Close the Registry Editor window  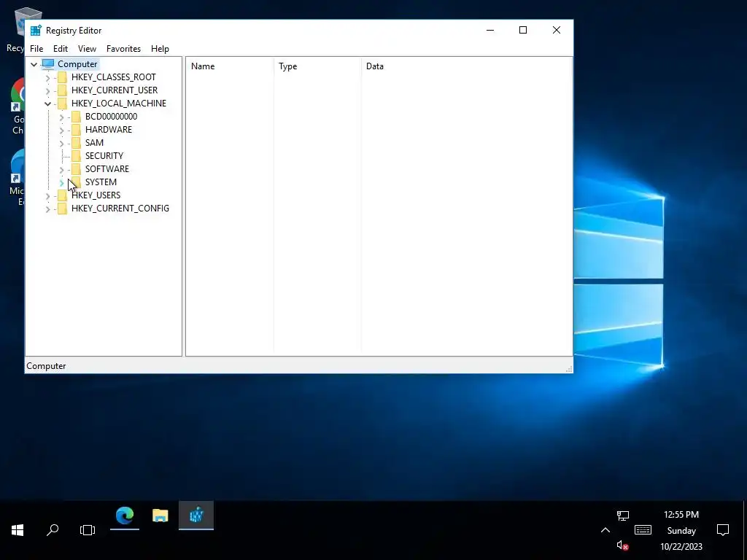tap(557, 30)
